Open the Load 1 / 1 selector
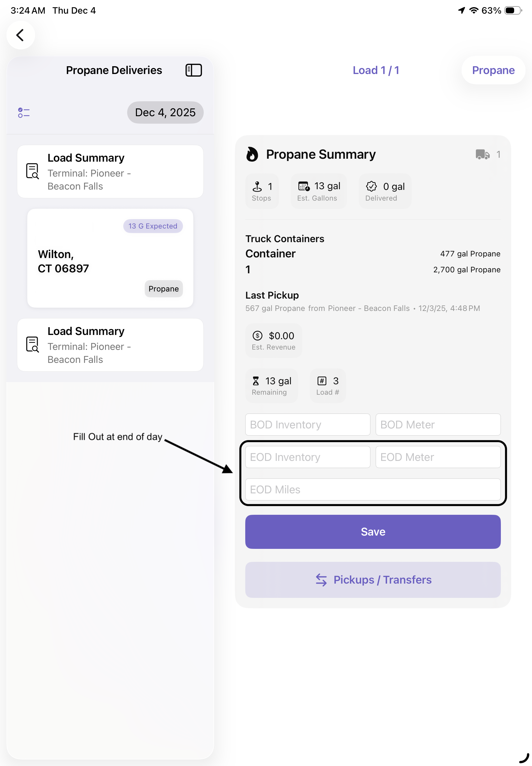 click(x=376, y=70)
